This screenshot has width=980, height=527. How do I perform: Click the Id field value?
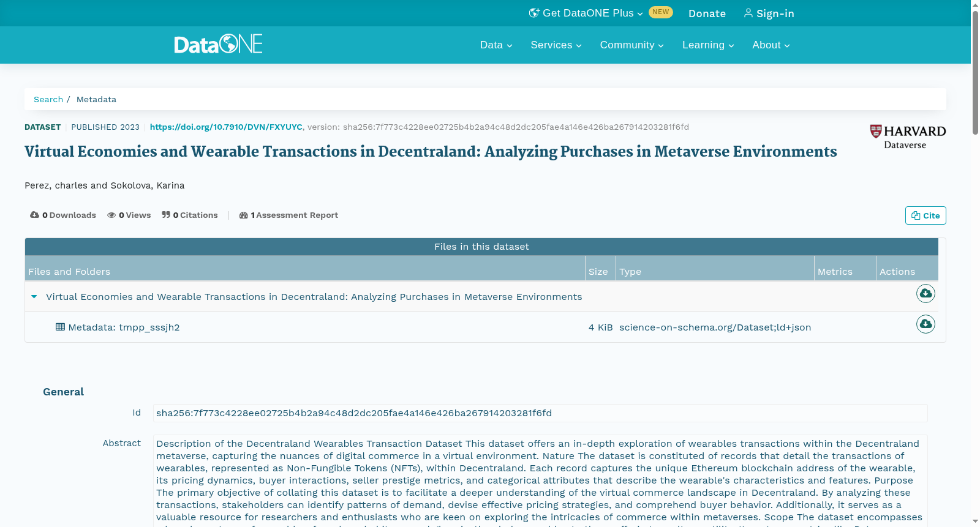point(540,413)
